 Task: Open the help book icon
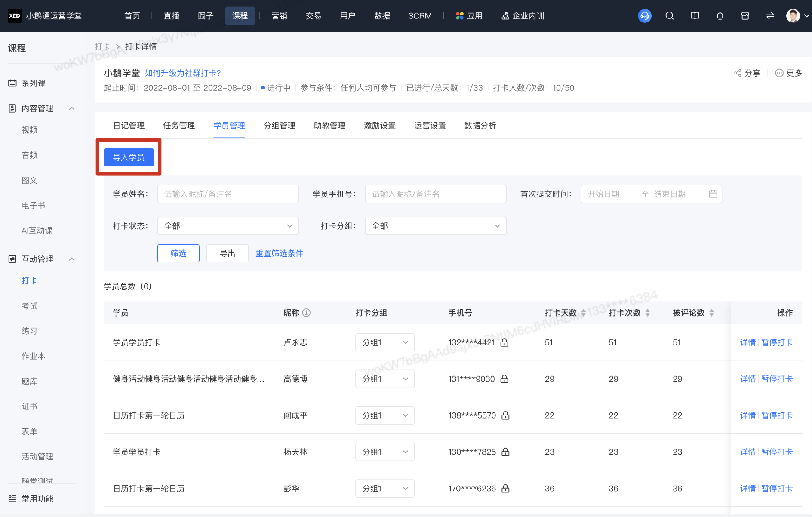click(x=695, y=16)
